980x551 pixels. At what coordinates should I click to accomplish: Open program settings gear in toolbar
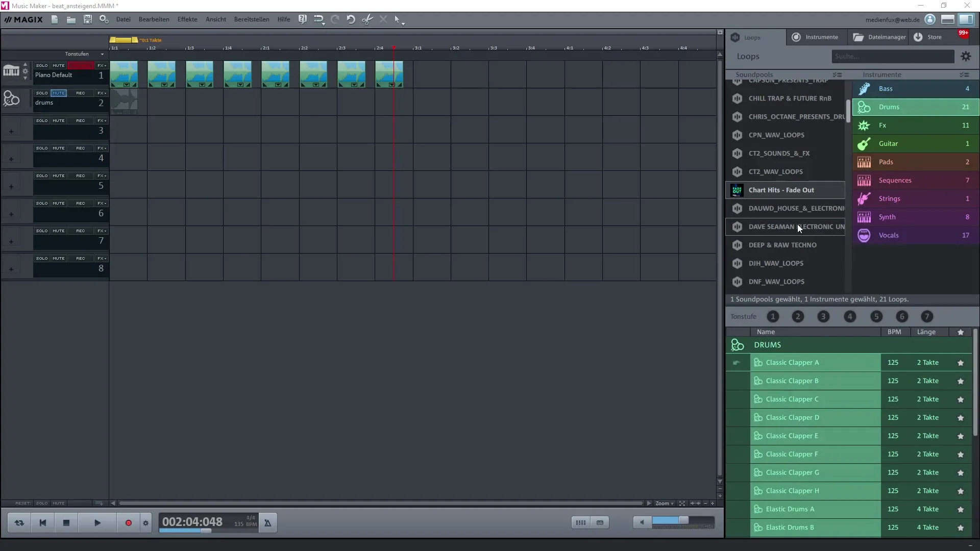pos(104,19)
